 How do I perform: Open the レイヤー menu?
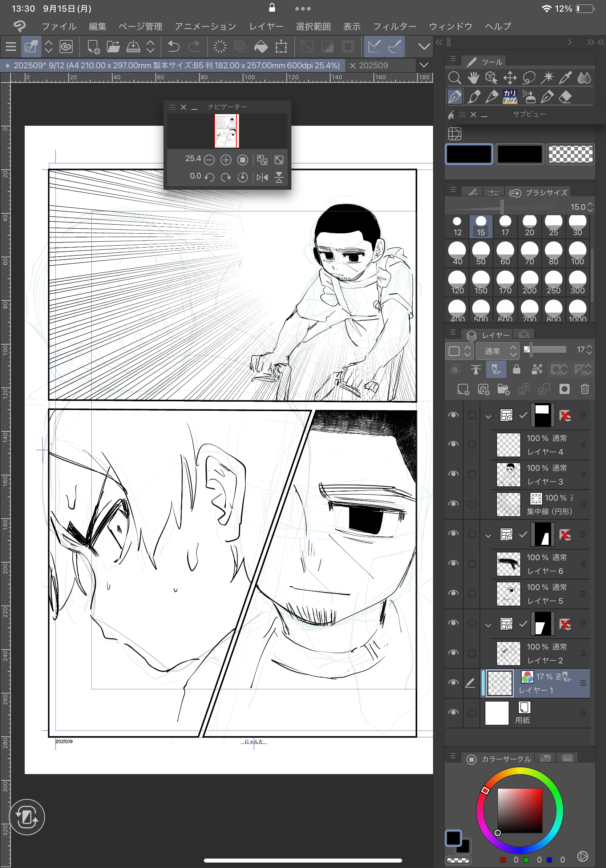266,27
